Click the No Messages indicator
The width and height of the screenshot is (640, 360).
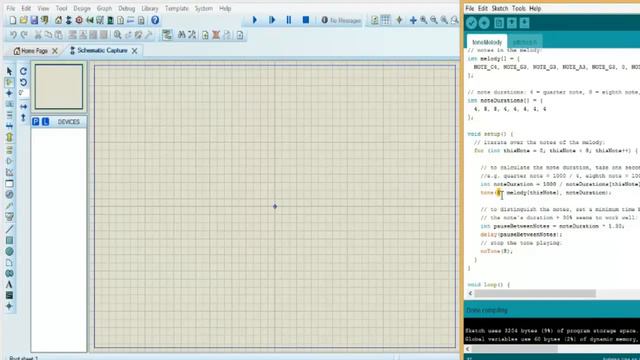click(341, 20)
